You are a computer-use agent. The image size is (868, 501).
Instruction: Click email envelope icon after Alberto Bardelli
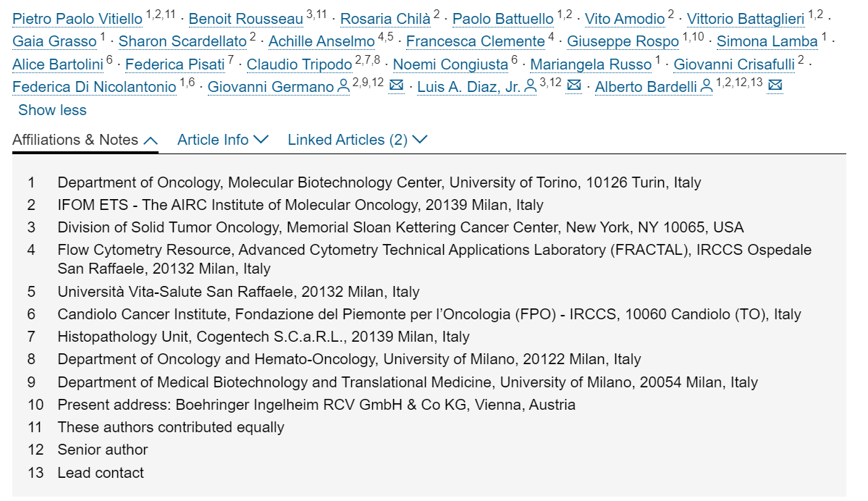(x=774, y=87)
